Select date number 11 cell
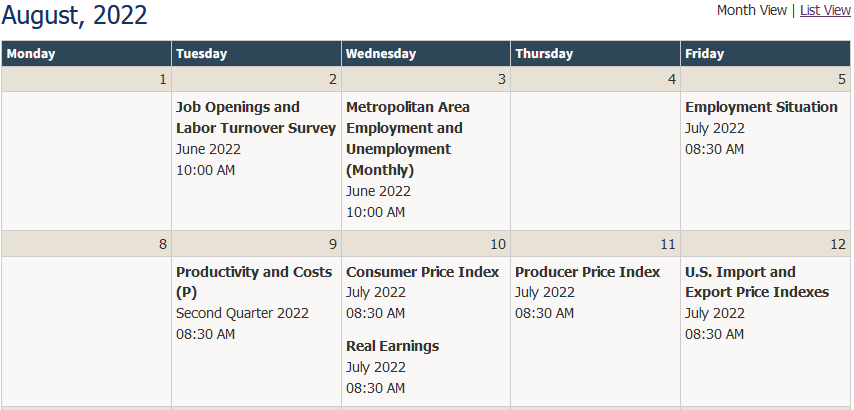Viewport: 854px width, 410px height. pos(595,244)
